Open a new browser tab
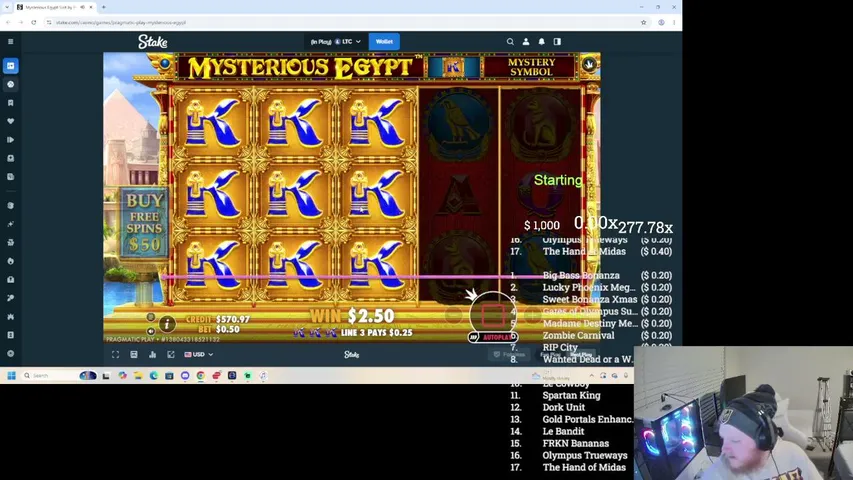 103,7
